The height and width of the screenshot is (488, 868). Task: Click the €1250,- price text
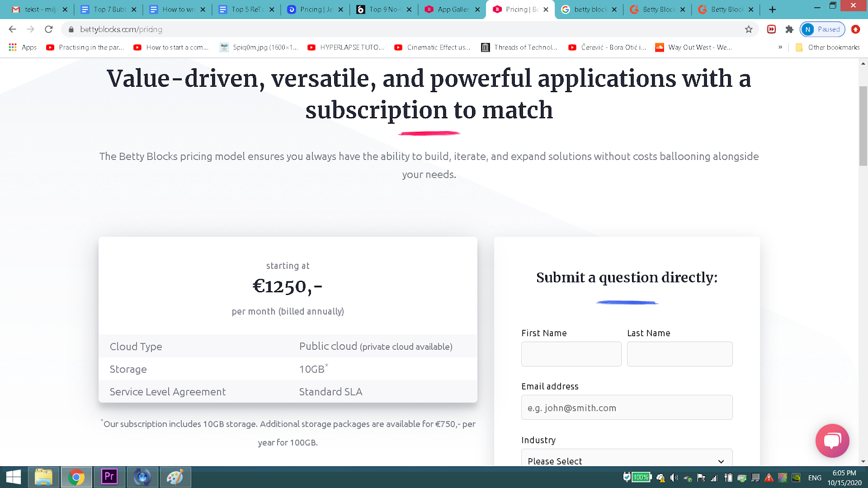[288, 286]
